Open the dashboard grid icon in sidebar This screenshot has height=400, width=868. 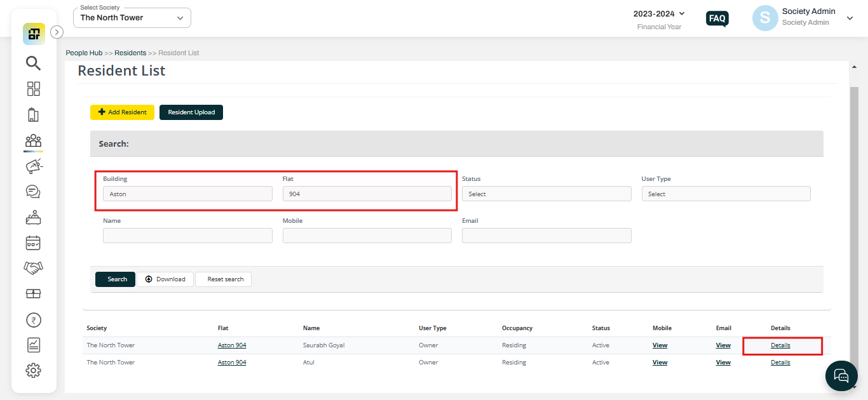(34, 89)
